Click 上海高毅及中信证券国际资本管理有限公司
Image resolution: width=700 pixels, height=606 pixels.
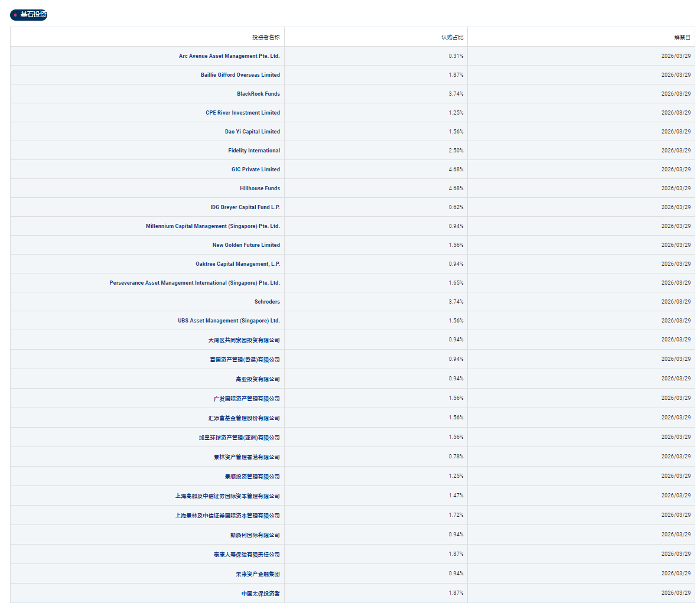coord(227,496)
